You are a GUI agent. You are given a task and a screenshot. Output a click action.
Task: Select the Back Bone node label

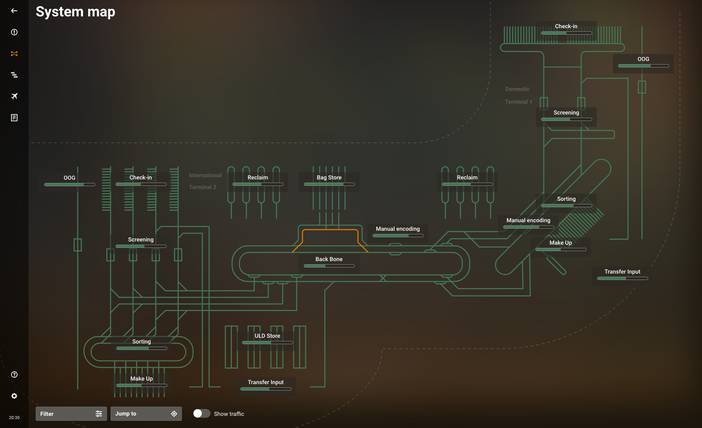coord(329,259)
